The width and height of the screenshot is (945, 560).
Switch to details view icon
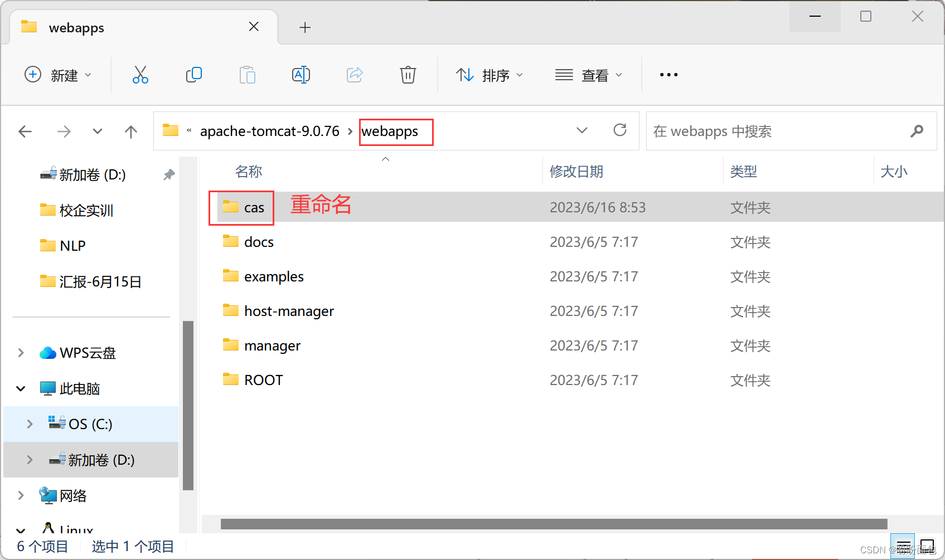tap(903, 546)
